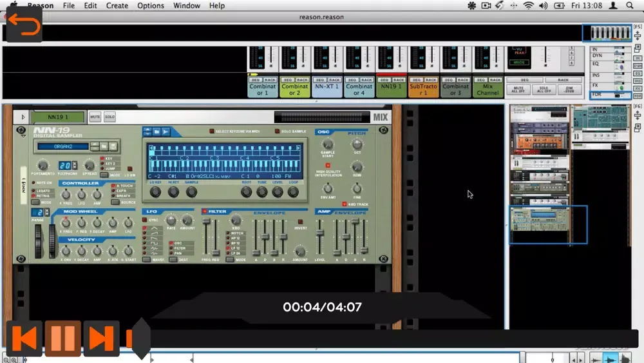Mute the NN19 1 device
The image size is (644, 363).
tap(95, 117)
